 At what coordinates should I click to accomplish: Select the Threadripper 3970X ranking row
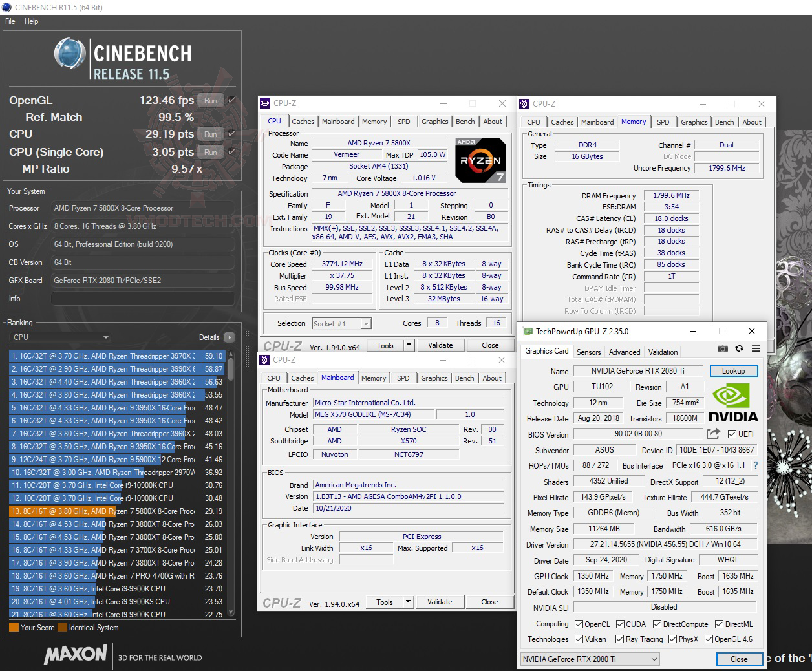(116, 356)
